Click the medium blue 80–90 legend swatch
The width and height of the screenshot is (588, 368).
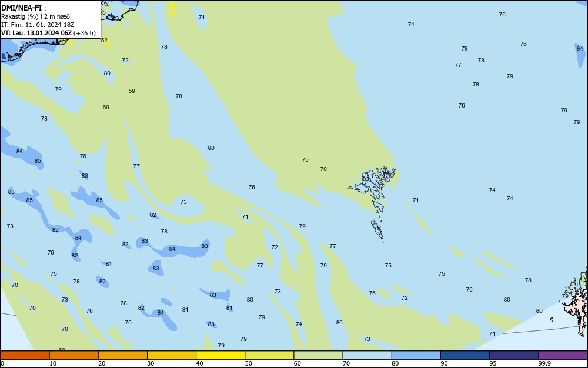(416, 355)
